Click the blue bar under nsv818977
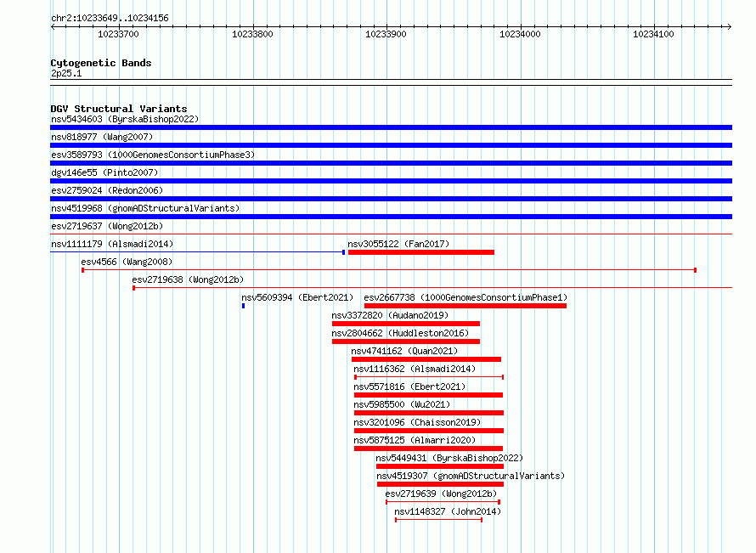This screenshot has width=756, height=553. (x=391, y=145)
